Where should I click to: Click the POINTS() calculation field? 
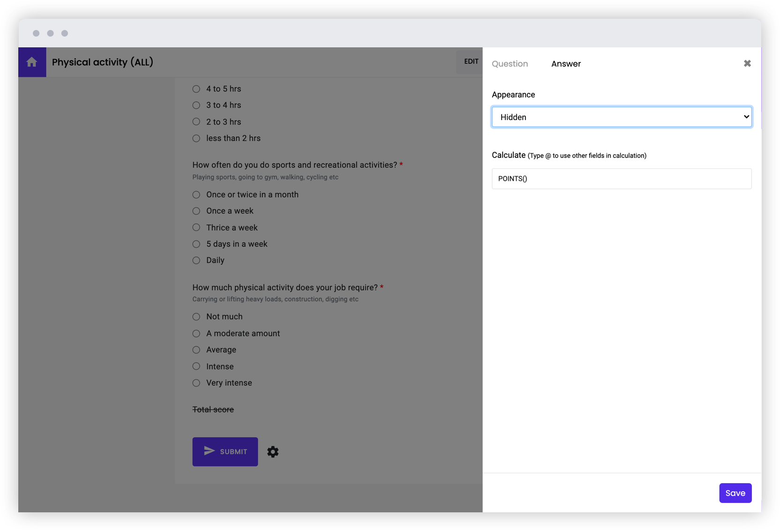point(621,179)
